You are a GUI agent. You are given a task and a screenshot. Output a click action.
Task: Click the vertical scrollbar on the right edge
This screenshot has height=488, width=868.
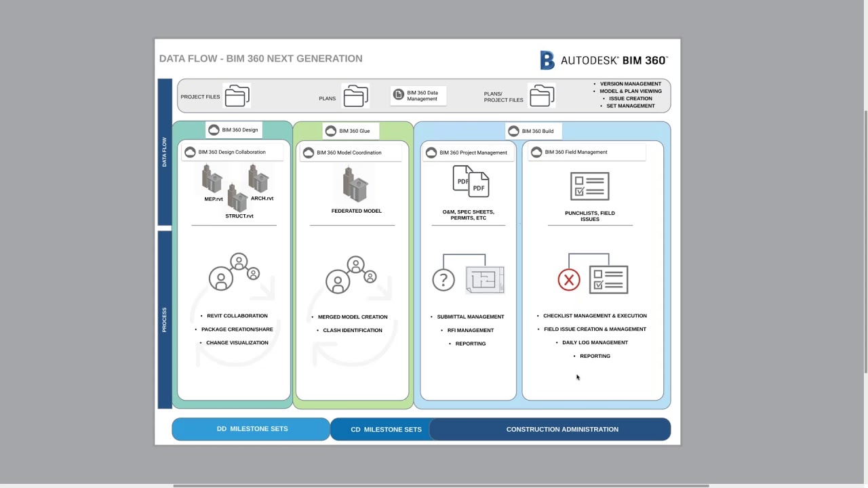(865, 241)
